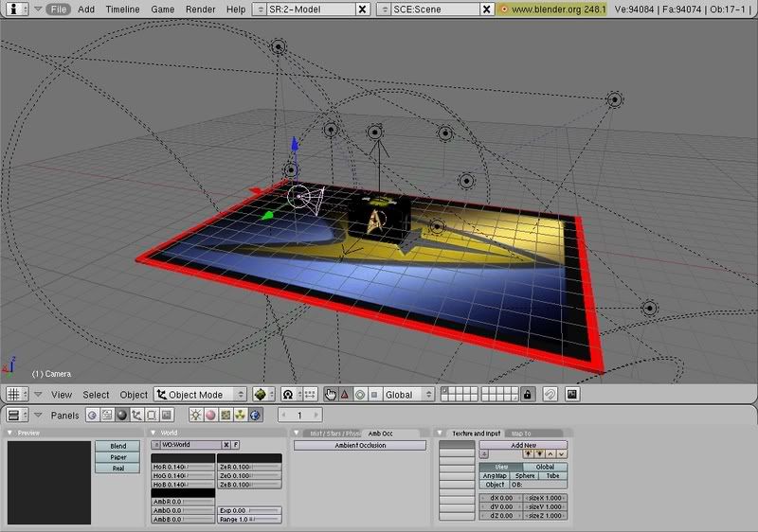Show the Radiosity buttons icon
758x532 pixels.
(241, 416)
